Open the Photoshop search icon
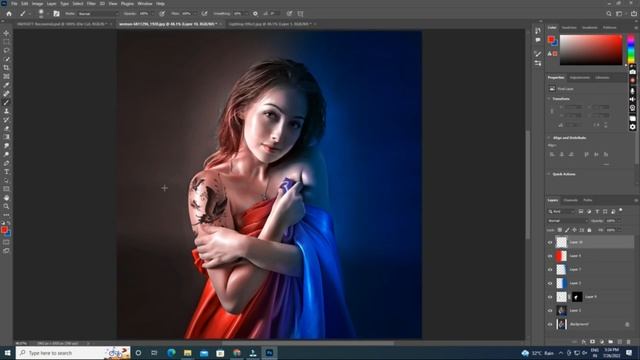 click(x=609, y=13)
